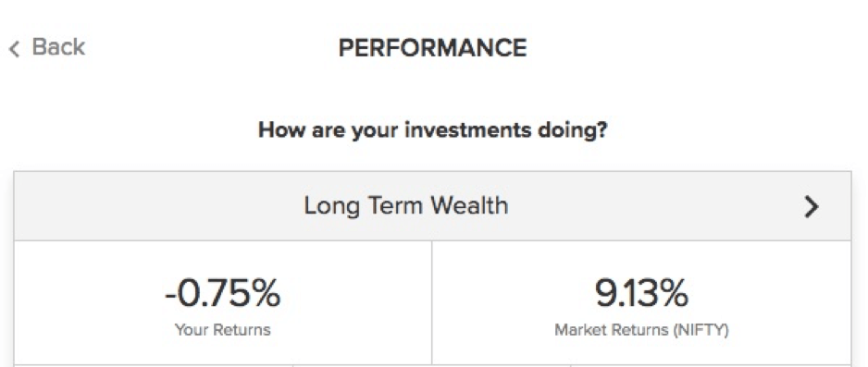Click the 9.13% market returns value

pos(641,293)
